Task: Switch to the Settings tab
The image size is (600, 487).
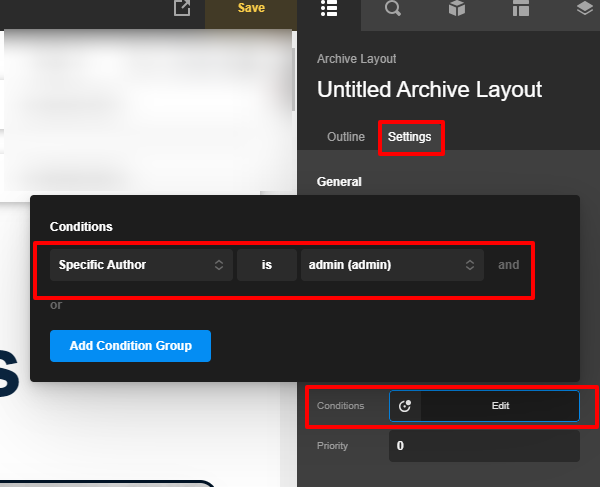Action: pos(409,137)
